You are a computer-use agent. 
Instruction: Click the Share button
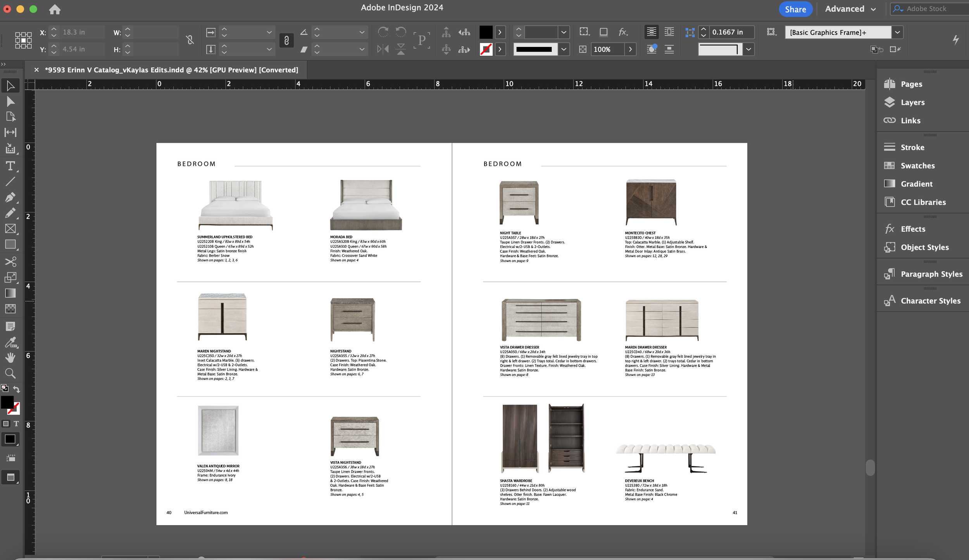795,9
